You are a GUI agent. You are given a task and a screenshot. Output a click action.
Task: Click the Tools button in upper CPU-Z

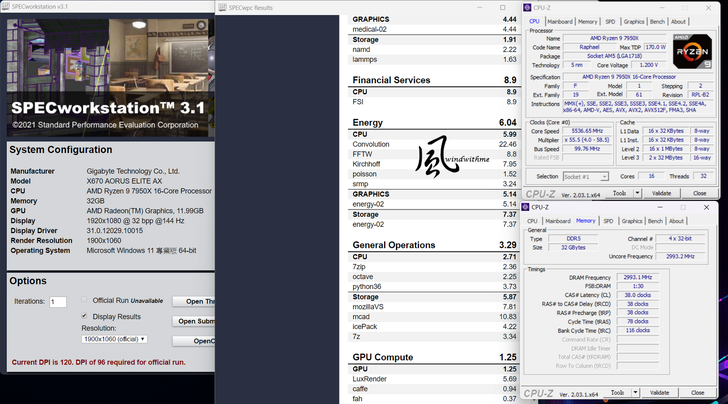coord(619,193)
